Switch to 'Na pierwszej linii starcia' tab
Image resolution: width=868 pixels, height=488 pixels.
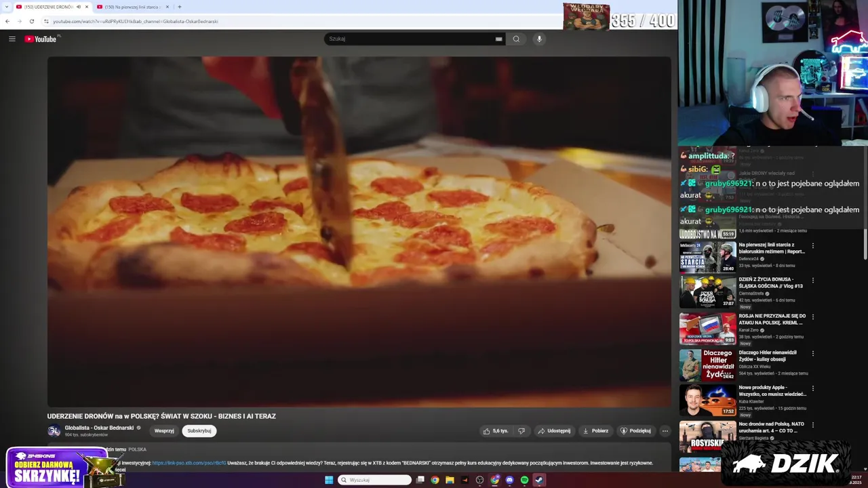point(132,7)
